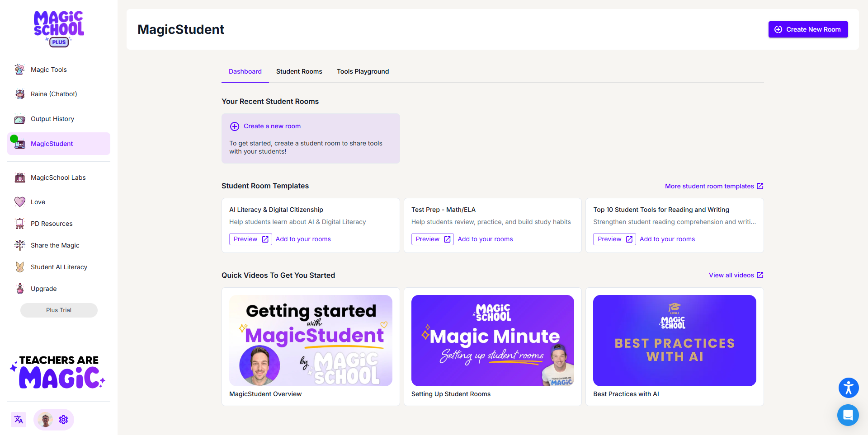868x435 pixels.
Task: Click plus-circle icon beside Create a new room
Action: coord(235,126)
